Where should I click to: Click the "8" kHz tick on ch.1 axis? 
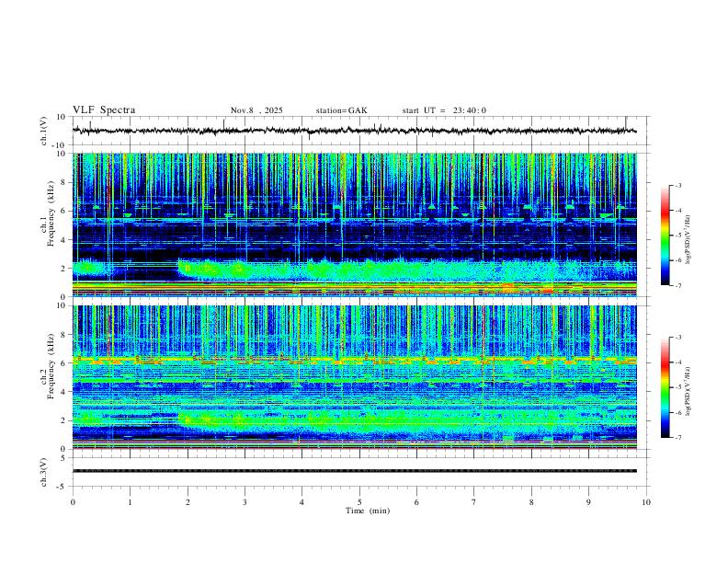64,182
